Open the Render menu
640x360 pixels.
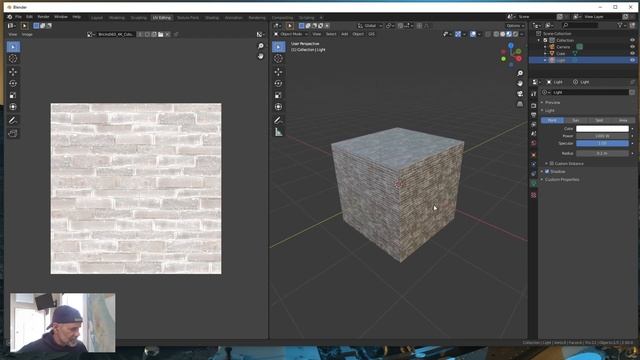click(43, 17)
